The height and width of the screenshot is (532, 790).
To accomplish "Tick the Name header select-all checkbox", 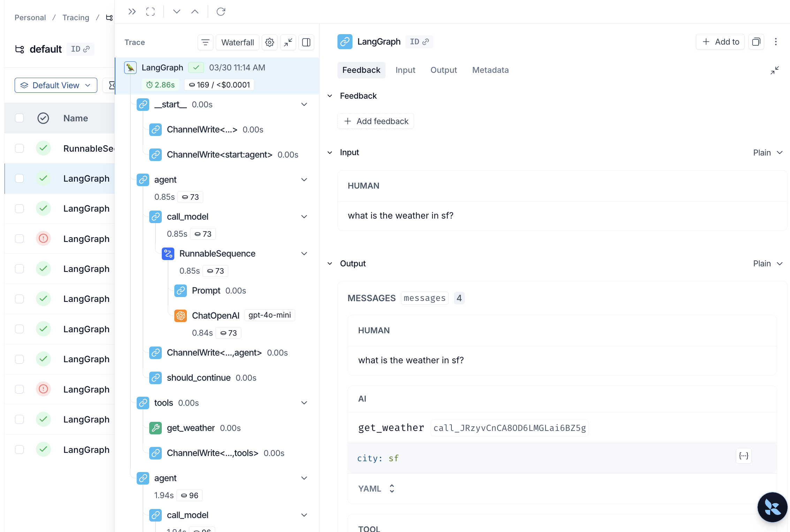I will [20, 118].
